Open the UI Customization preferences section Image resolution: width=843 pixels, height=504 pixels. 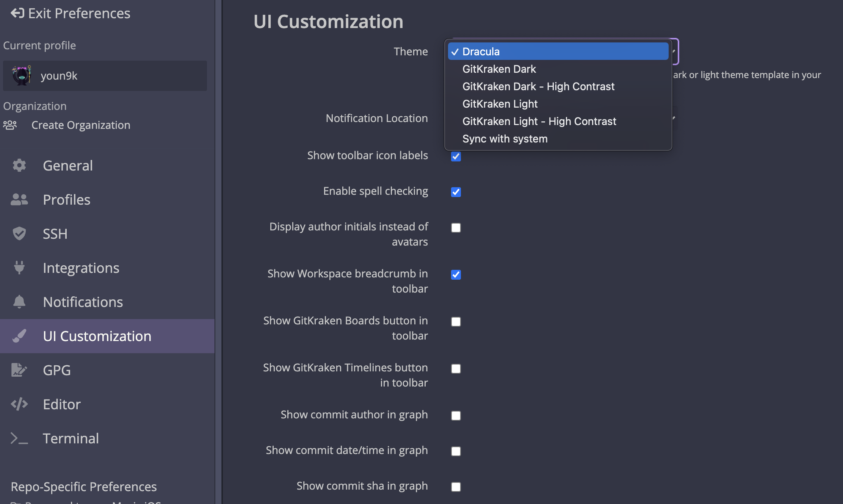point(97,336)
